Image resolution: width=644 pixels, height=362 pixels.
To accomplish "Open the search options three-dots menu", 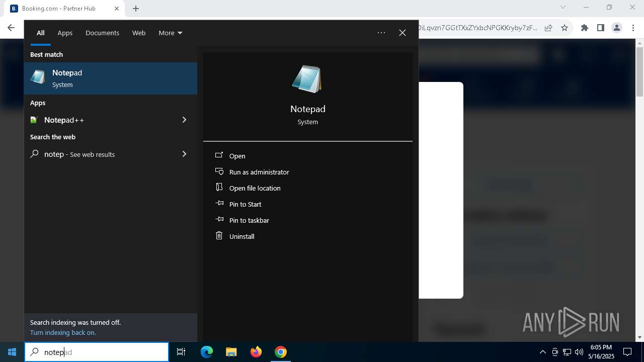I will (381, 33).
